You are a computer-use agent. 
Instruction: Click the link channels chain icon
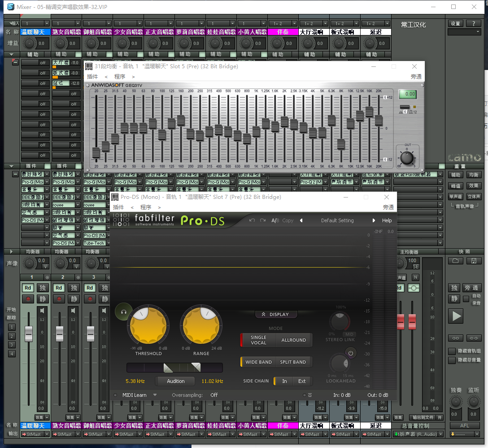(455, 338)
